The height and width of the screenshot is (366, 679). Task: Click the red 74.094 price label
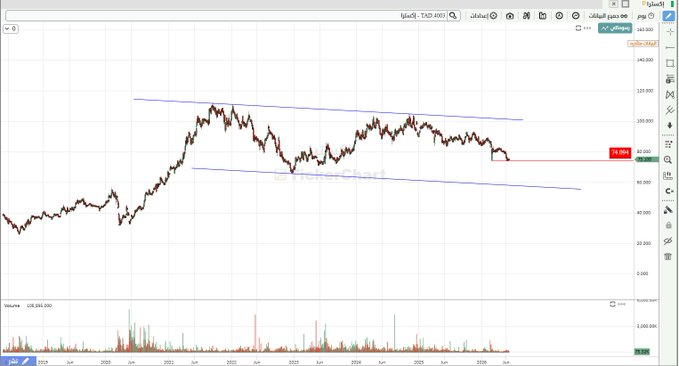tap(620, 152)
